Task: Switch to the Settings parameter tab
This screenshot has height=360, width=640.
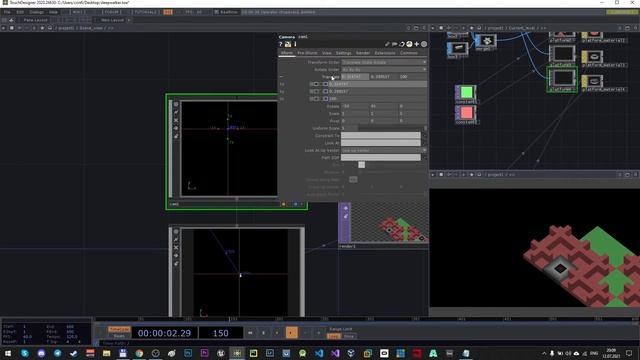Action: (x=343, y=53)
